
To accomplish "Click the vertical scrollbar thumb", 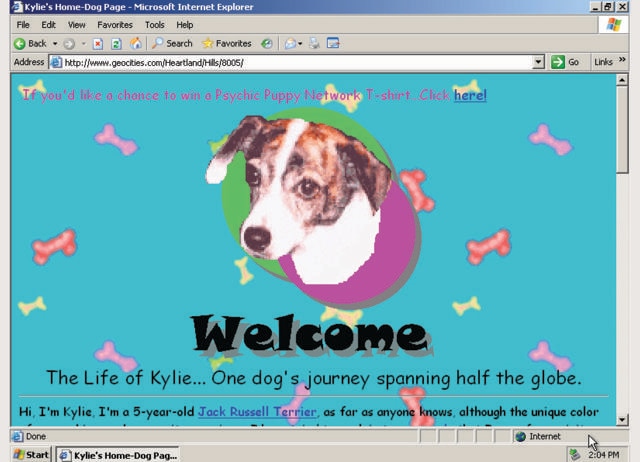I will pyautogui.click(x=622, y=129).
